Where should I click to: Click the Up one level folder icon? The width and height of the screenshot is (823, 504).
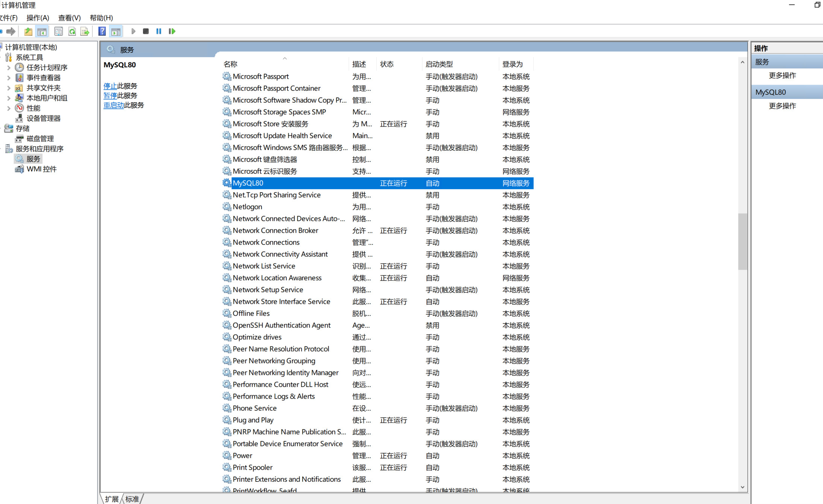(x=28, y=32)
